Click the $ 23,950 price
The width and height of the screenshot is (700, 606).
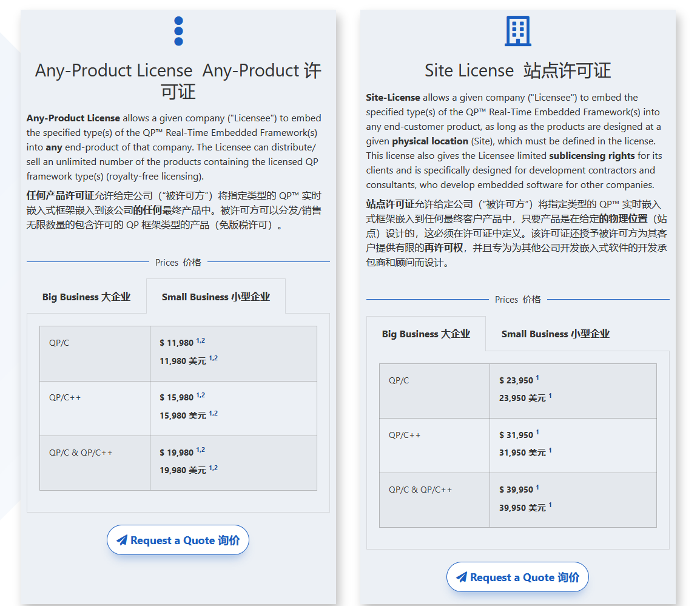click(x=516, y=380)
